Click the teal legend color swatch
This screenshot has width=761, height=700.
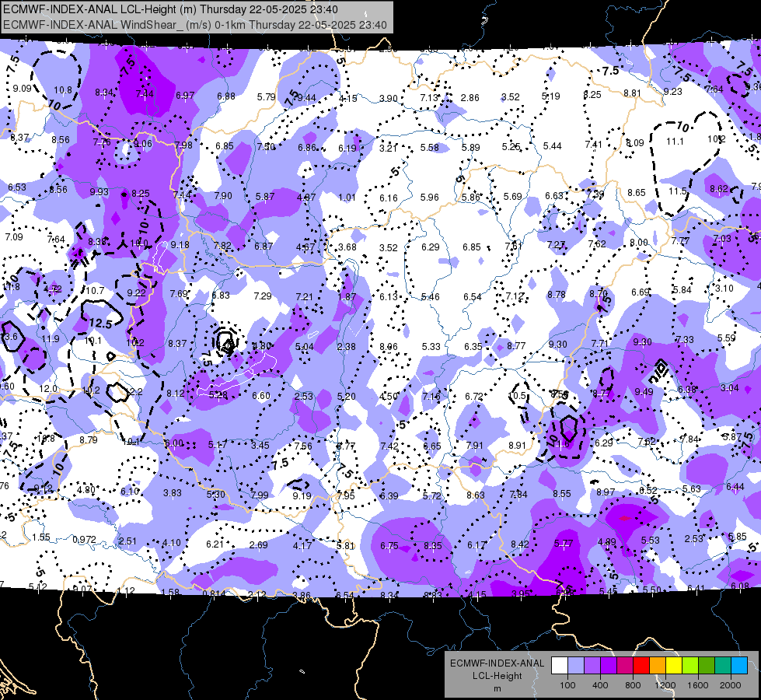tap(723, 666)
